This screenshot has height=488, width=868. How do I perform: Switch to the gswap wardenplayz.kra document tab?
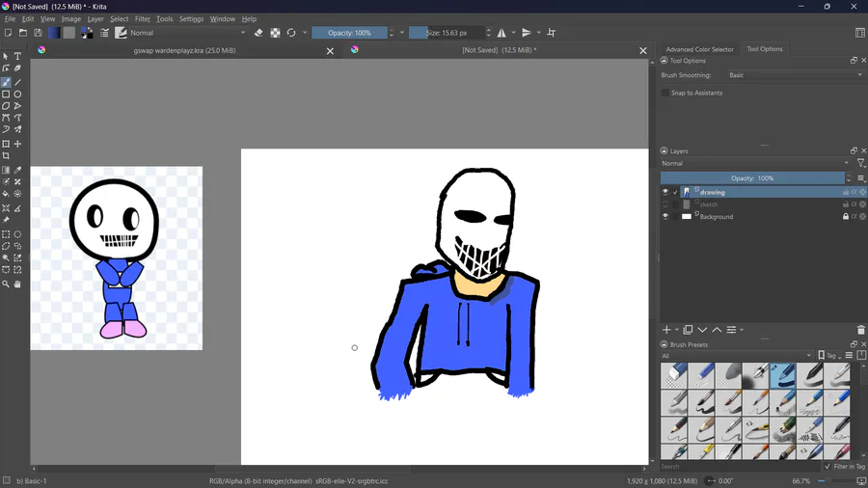pyautogui.click(x=184, y=50)
